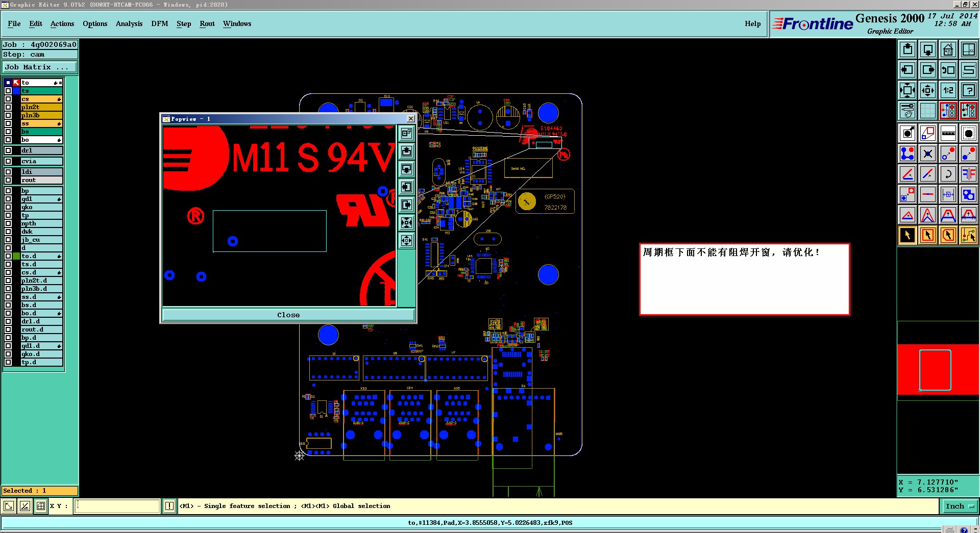Select the measure ruler tool
The height and width of the screenshot is (533, 980).
pos(948,134)
